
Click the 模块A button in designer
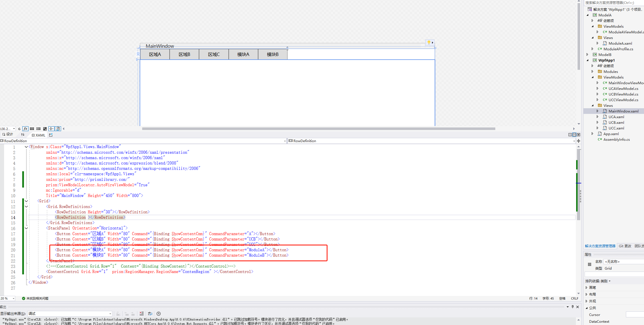[x=243, y=54]
